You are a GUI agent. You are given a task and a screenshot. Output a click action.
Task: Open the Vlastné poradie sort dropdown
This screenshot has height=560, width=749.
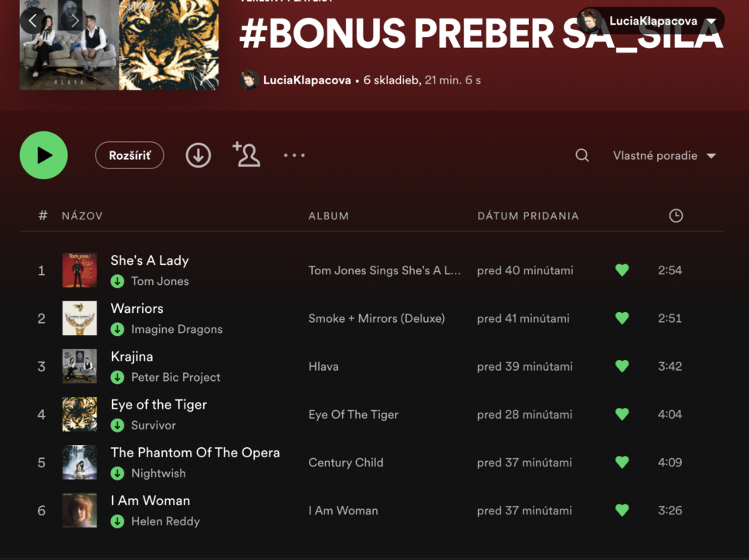tap(664, 155)
